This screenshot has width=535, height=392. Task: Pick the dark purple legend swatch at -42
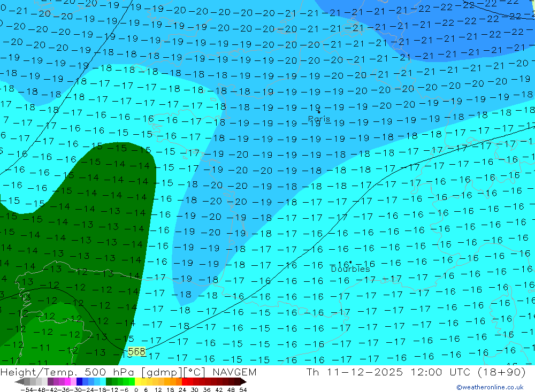click(x=50, y=382)
